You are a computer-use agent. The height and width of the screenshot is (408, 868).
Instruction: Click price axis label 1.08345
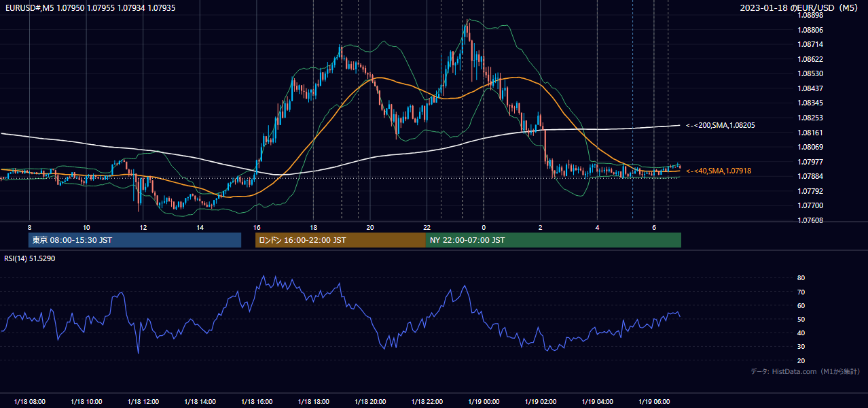(810, 103)
